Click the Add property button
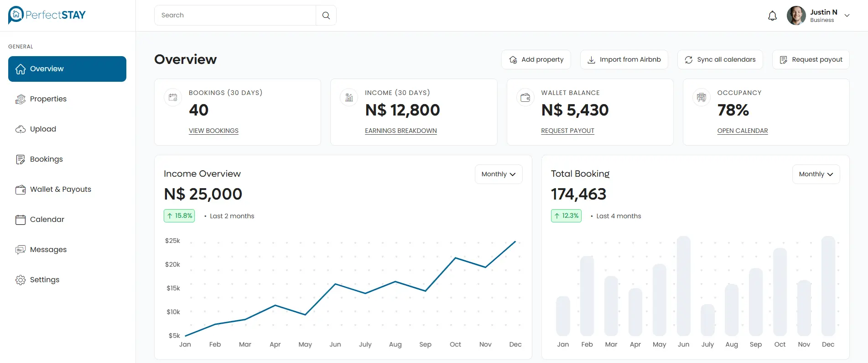The height and width of the screenshot is (363, 868). 536,60
